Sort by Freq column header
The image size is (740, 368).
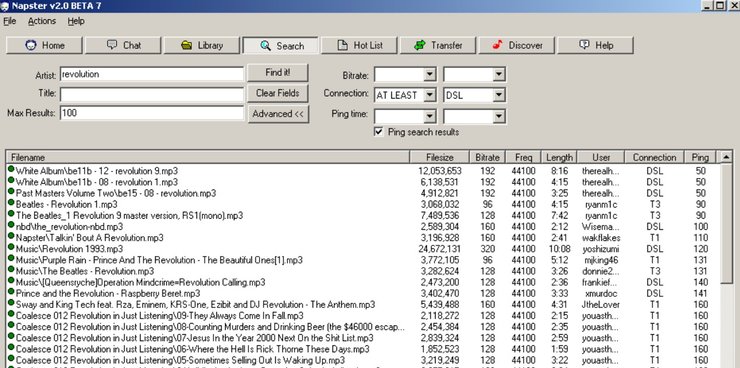(523, 157)
